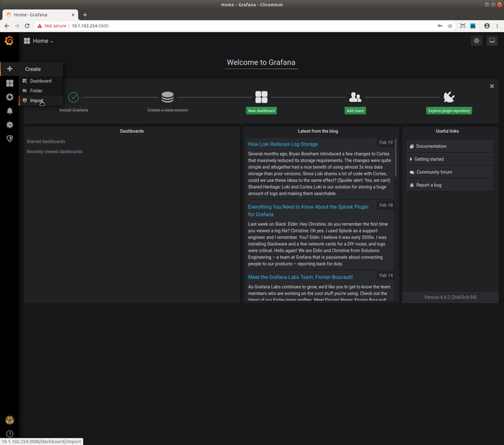This screenshot has width=504, height=445.
Task: Click the Create plus icon
Action: coord(10,69)
